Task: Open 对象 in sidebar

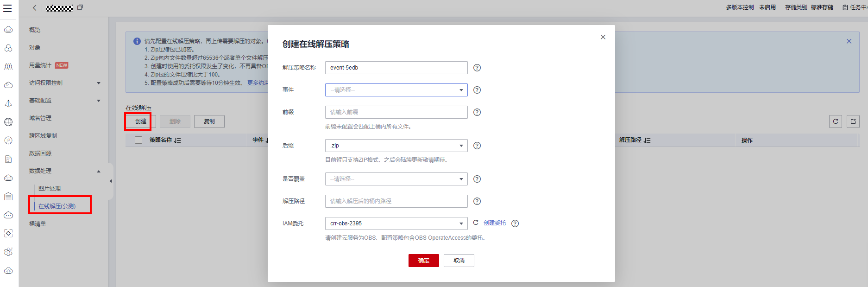Action: [x=35, y=48]
